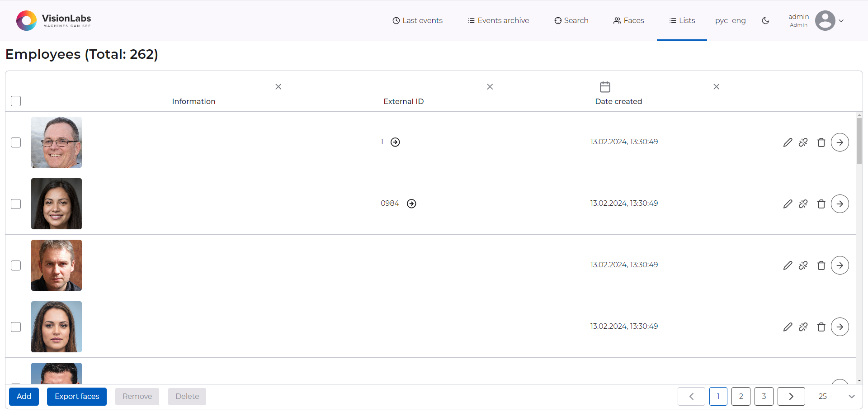
Task: Open the Events archive section
Action: coord(498,20)
